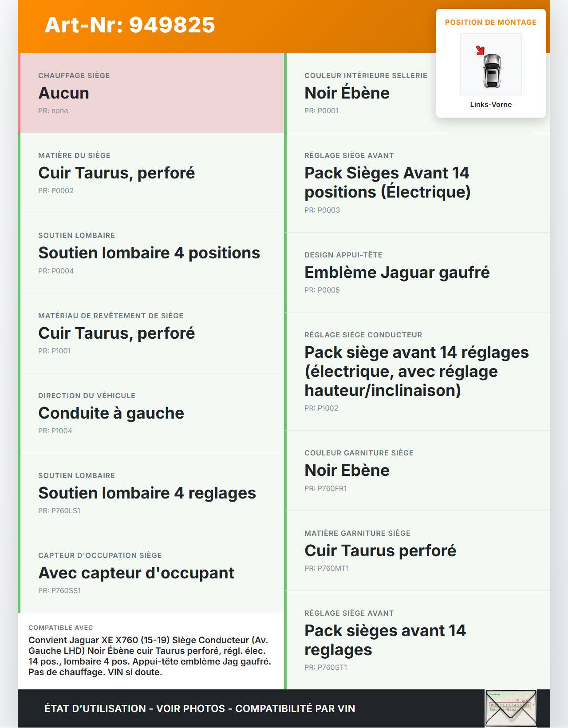Image resolution: width=568 pixels, height=728 pixels.
Task: Click the État d'utilisation footer text
Action: click(x=200, y=708)
